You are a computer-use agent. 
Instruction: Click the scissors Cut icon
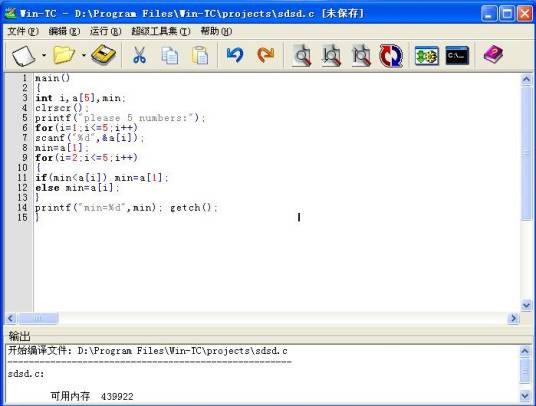point(139,55)
